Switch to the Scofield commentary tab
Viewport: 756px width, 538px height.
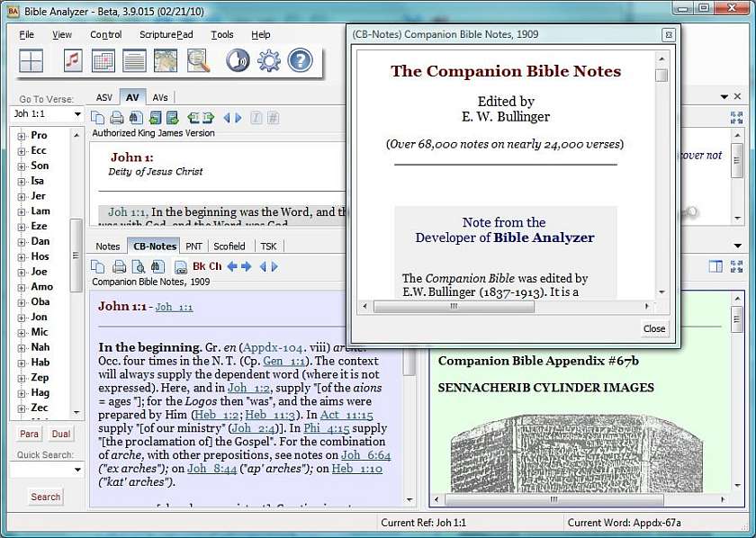[229, 246]
